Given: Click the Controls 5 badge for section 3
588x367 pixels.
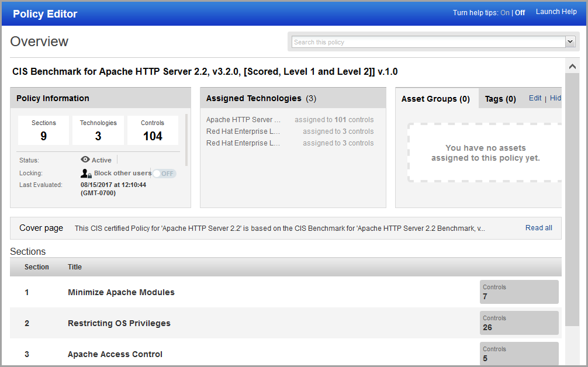Looking at the screenshot, I should click(x=519, y=353).
